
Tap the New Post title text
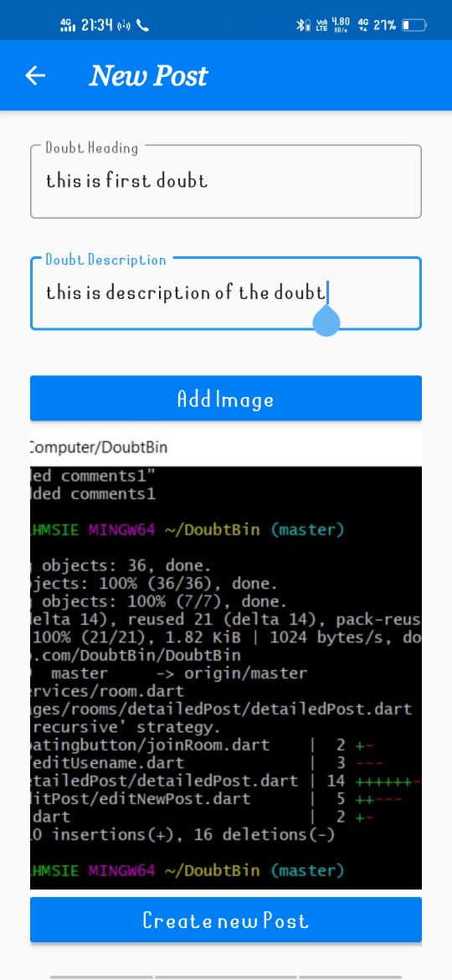click(149, 75)
